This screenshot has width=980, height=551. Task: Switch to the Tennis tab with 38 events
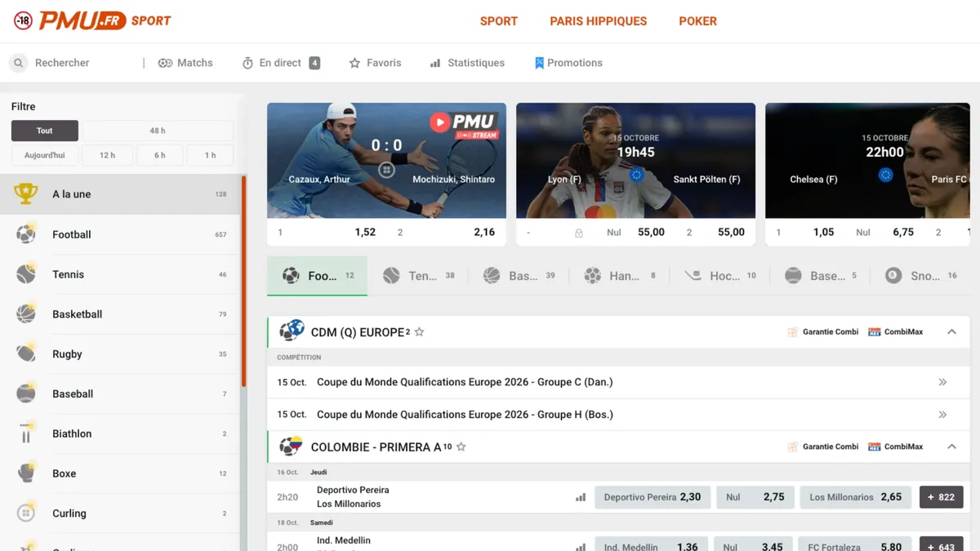[x=418, y=276]
